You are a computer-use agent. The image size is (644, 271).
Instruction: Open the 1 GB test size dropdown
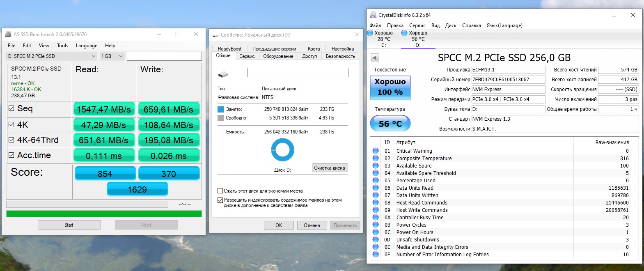tap(112, 56)
